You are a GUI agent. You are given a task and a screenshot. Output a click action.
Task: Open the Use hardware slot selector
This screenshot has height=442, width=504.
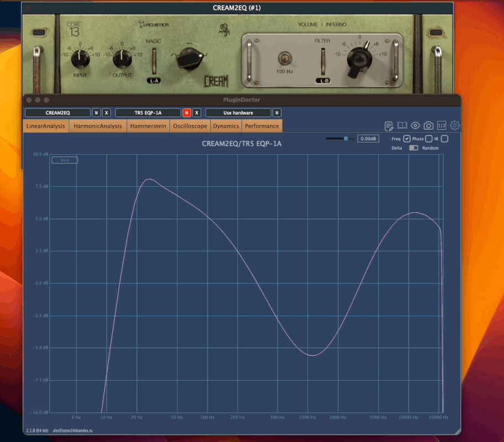click(238, 113)
